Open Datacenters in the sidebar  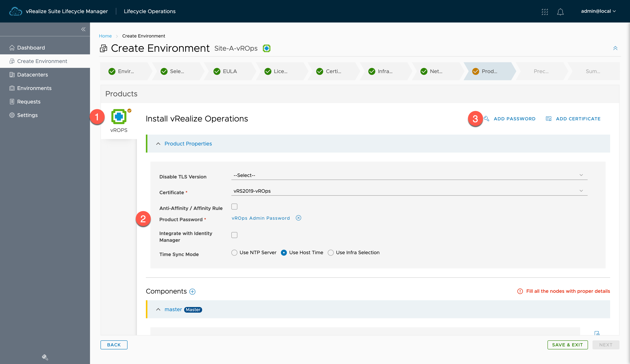click(32, 74)
